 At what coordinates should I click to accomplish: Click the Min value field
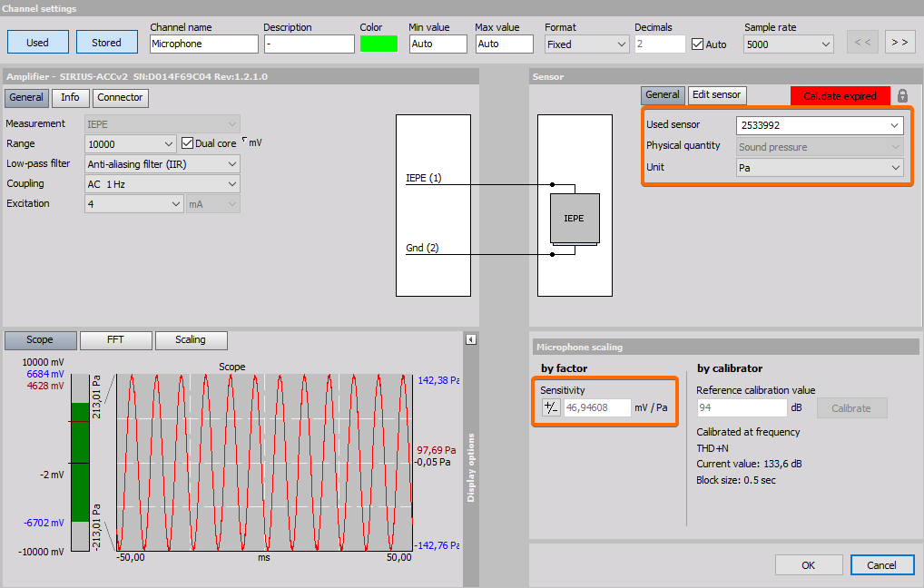[437, 44]
